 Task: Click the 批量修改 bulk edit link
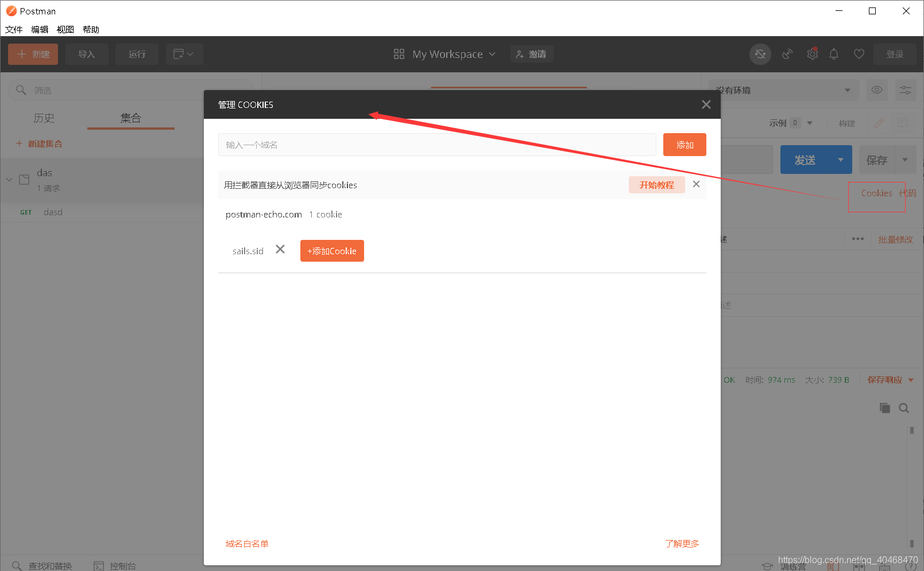895,239
